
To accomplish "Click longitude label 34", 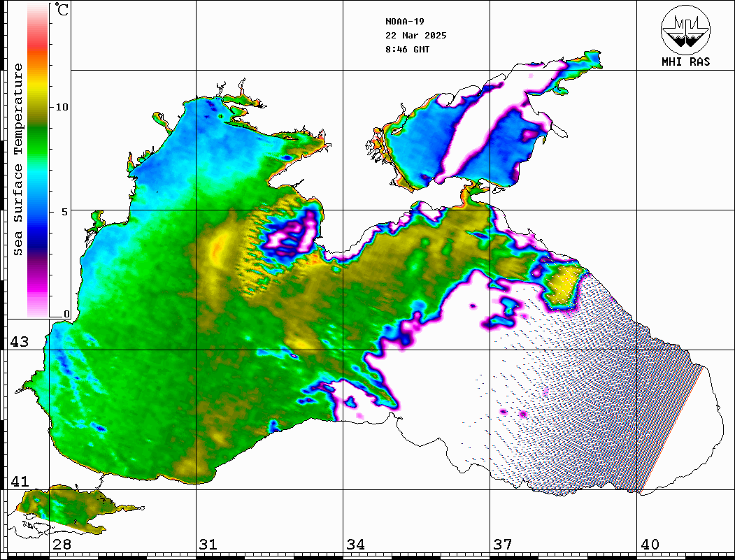I will (x=355, y=545).
